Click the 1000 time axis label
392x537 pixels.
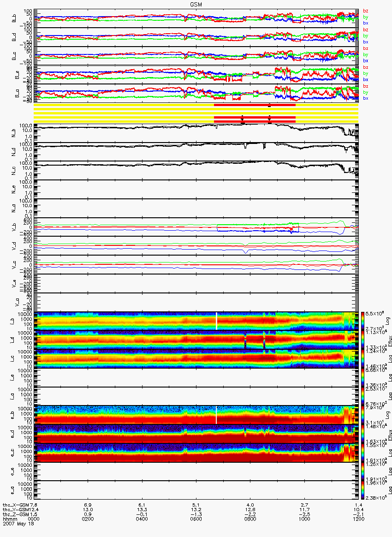[x=304, y=519]
